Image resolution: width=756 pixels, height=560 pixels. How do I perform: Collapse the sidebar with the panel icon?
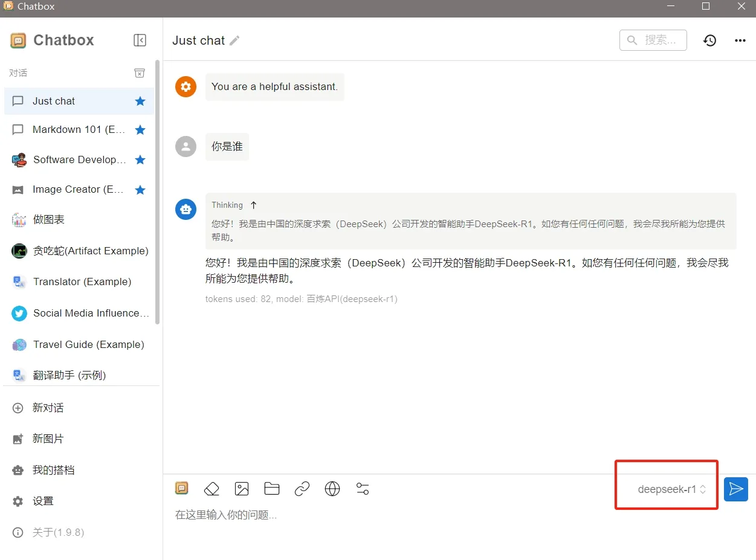point(140,40)
